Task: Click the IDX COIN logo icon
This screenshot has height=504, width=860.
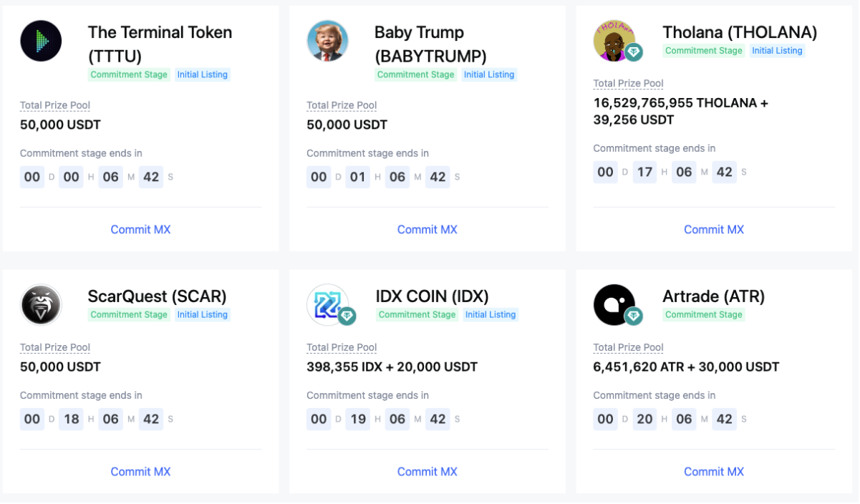Action: [x=326, y=304]
